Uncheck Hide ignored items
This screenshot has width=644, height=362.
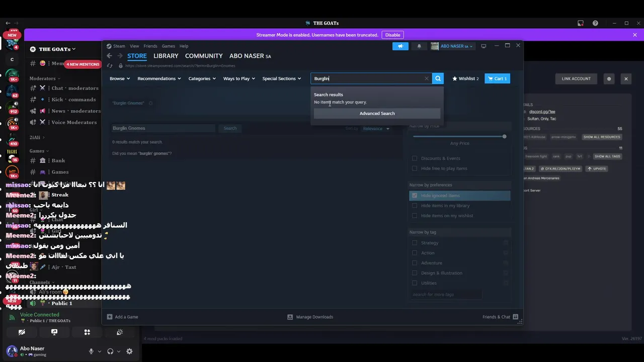tap(415, 196)
